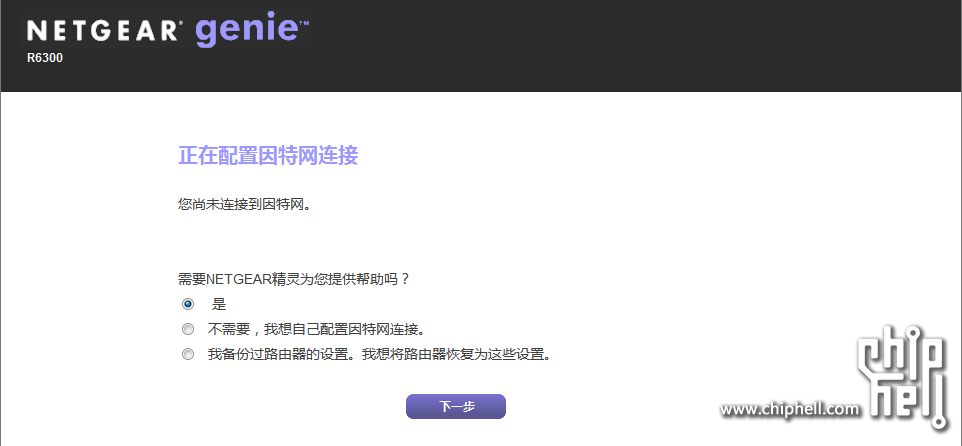The width and height of the screenshot is (962, 446).
Task: Click text '您尚未连接到因特网。'
Action: [245, 204]
